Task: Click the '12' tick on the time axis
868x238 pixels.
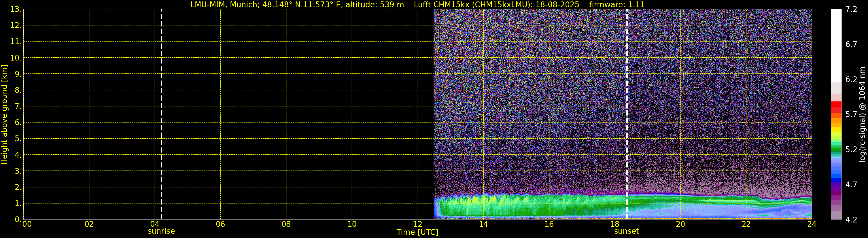Action: tap(417, 224)
